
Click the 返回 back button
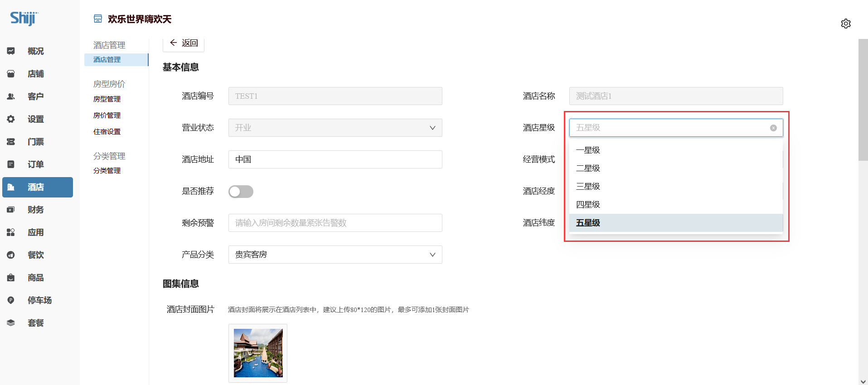pyautogui.click(x=184, y=43)
